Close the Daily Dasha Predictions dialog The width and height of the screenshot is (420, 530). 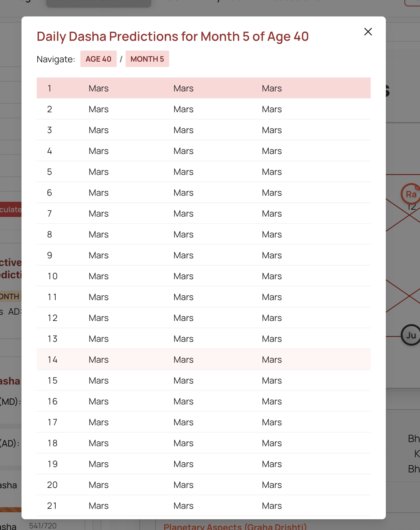[x=368, y=32]
